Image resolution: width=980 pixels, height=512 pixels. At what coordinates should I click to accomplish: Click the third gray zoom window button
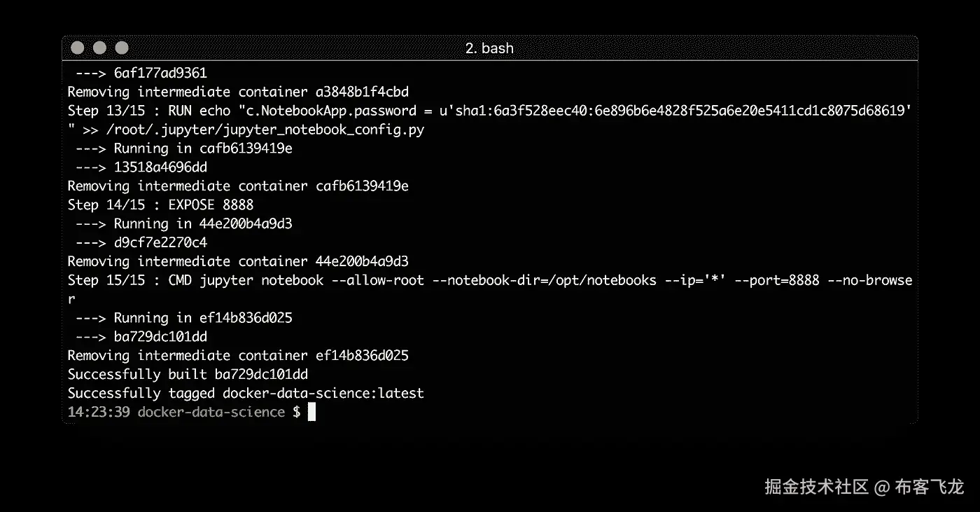pos(122,48)
